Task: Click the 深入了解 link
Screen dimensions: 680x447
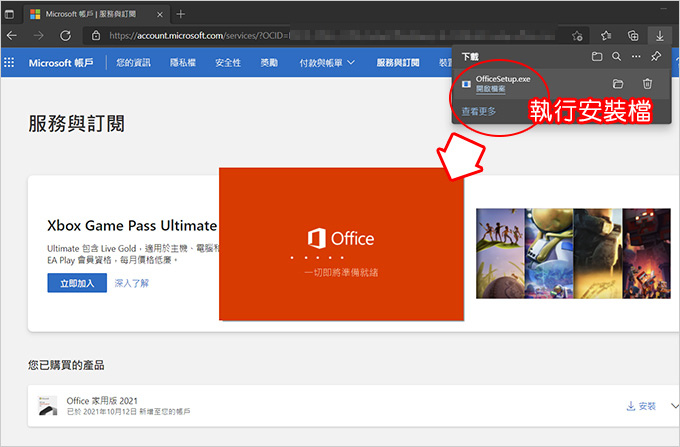Action: pos(131,283)
